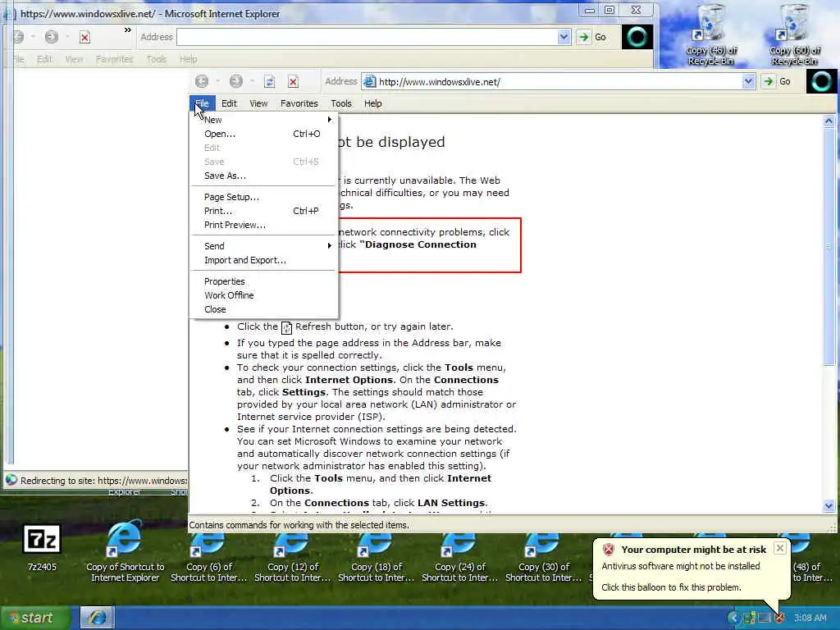This screenshot has width=840, height=630.
Task: Open address dropdown of front browser
Action: tap(748, 81)
